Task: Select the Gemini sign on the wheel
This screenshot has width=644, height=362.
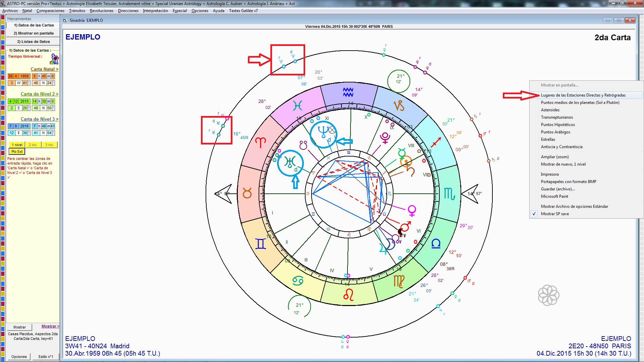Action: click(x=261, y=244)
